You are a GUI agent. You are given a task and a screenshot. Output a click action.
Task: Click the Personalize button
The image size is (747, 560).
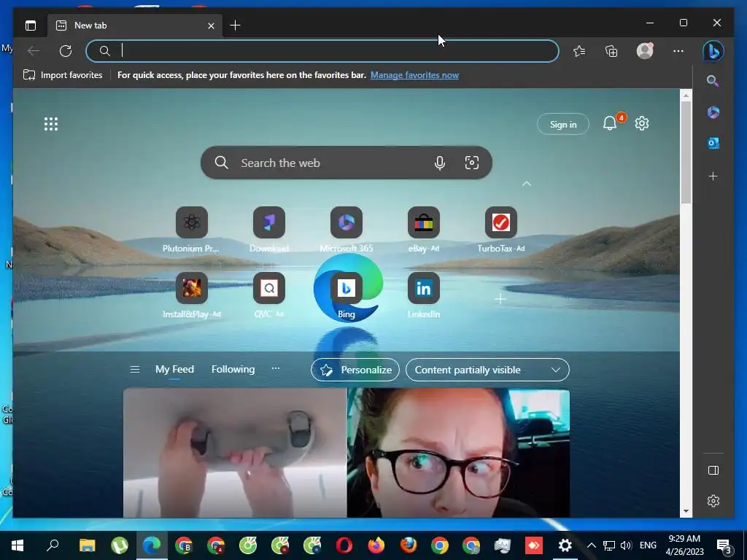coord(355,370)
